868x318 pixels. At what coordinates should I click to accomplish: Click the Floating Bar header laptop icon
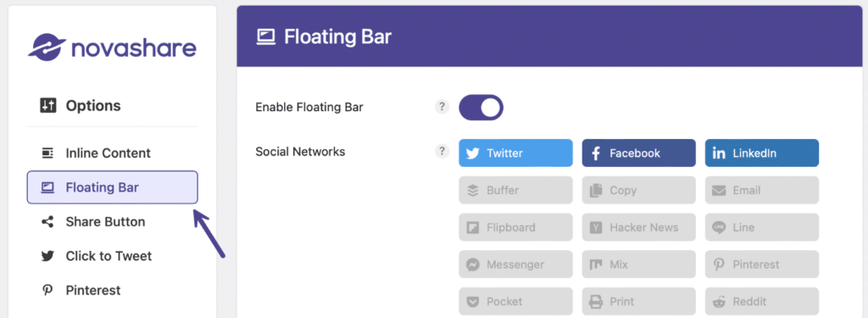click(265, 37)
